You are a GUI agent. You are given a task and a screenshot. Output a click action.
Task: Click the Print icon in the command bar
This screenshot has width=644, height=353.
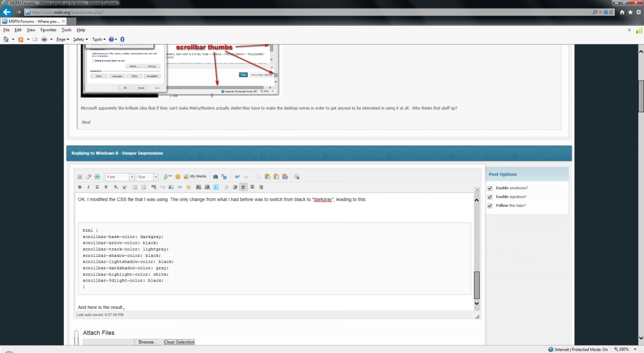[44, 39]
